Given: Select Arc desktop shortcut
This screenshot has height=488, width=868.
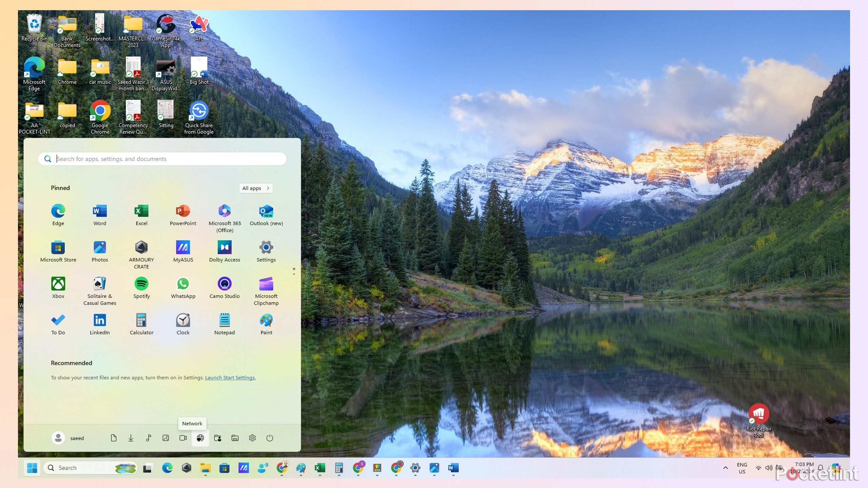Looking at the screenshot, I should pos(199,28).
